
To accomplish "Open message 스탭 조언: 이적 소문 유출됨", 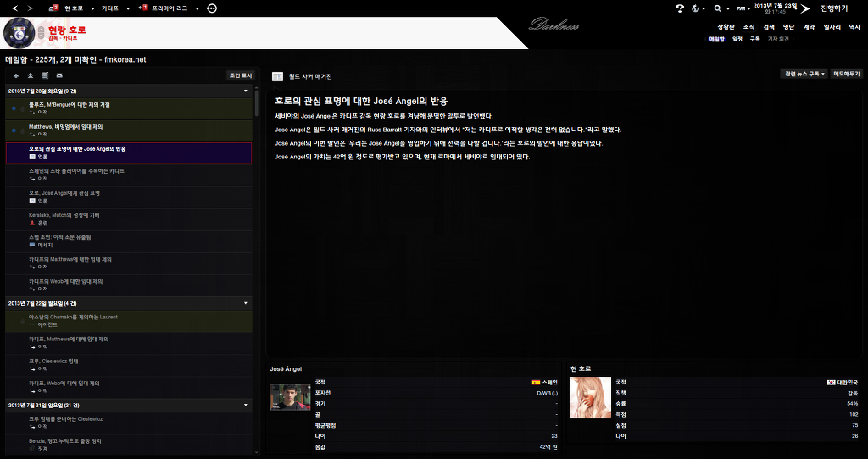I will (x=129, y=241).
